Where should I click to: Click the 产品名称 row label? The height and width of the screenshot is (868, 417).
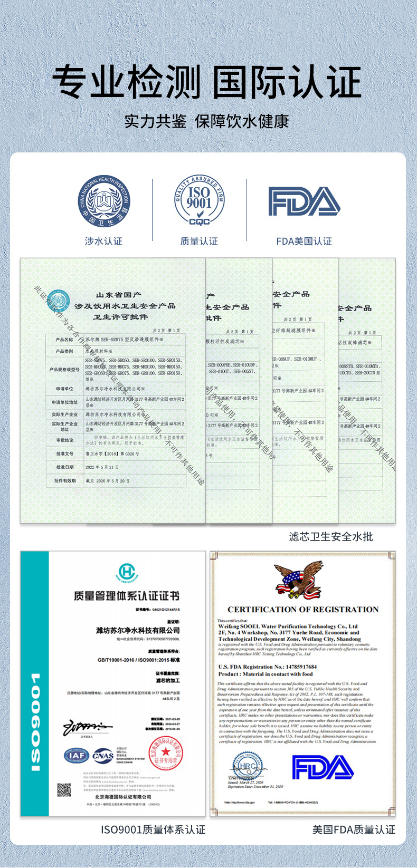[x=64, y=340]
